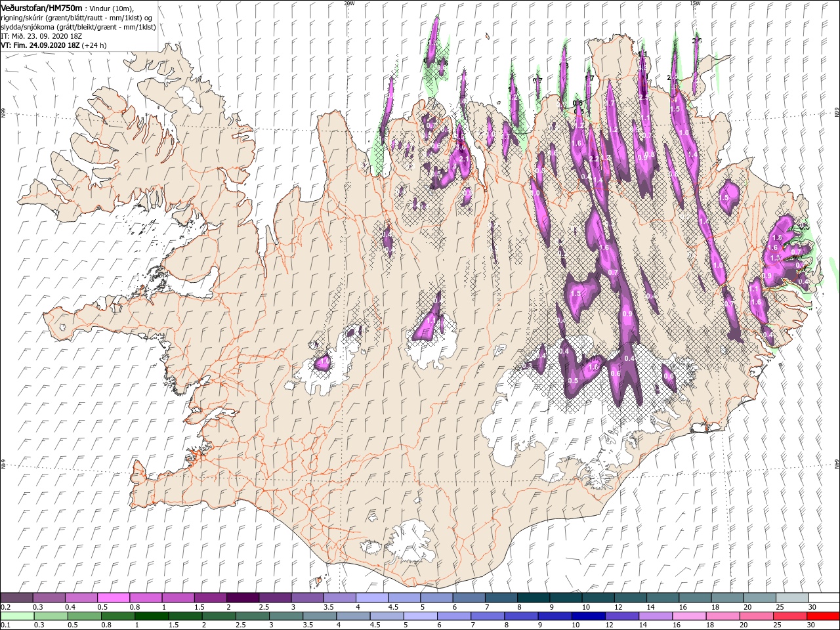Choose light pink rain swatch between 16 and 18
This screenshot has height=630, width=840.
tap(689, 616)
